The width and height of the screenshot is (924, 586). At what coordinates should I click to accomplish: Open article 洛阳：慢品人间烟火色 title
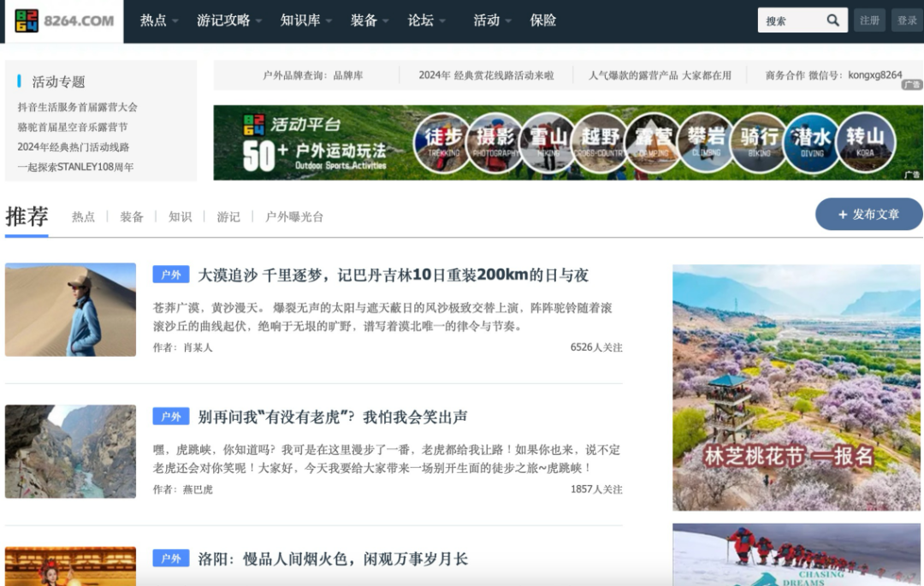coord(333,559)
